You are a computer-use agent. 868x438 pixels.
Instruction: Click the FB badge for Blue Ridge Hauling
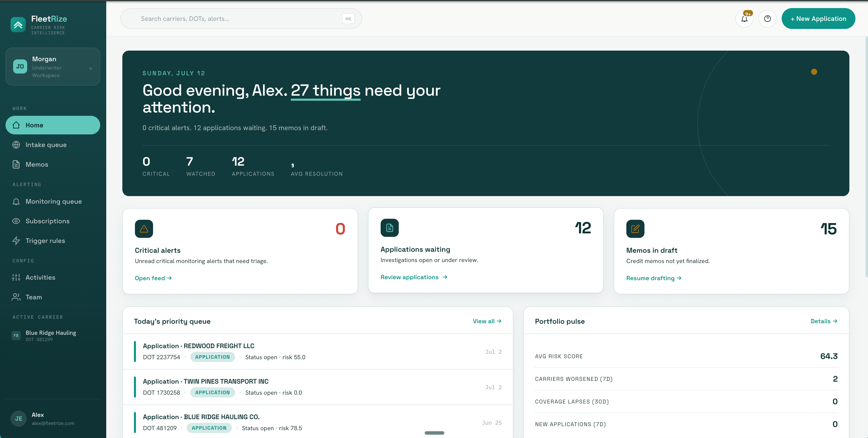[x=16, y=335]
